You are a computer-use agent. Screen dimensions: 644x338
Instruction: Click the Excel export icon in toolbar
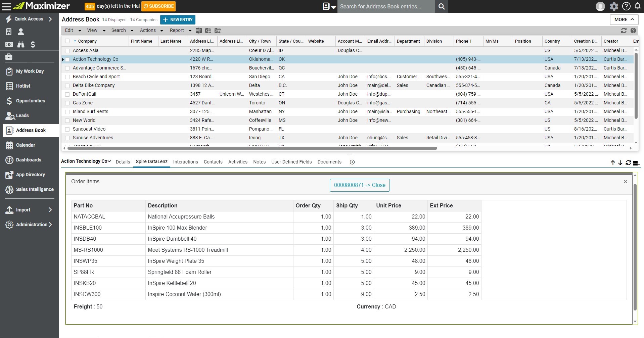click(208, 31)
